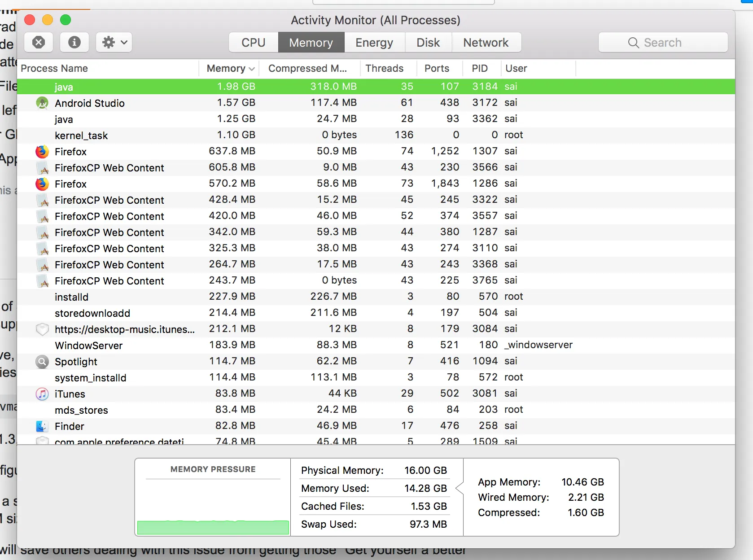Click the Quit Process (X) toolbar button
753x560 pixels.
tap(39, 42)
